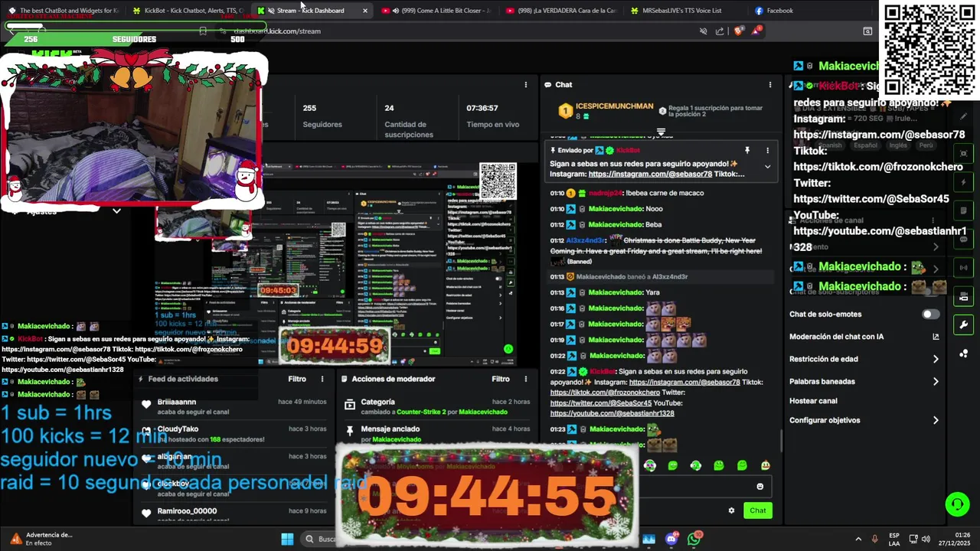The height and width of the screenshot is (551, 980).
Task: Expand Configurar objetivos chevron
Action: point(936,420)
